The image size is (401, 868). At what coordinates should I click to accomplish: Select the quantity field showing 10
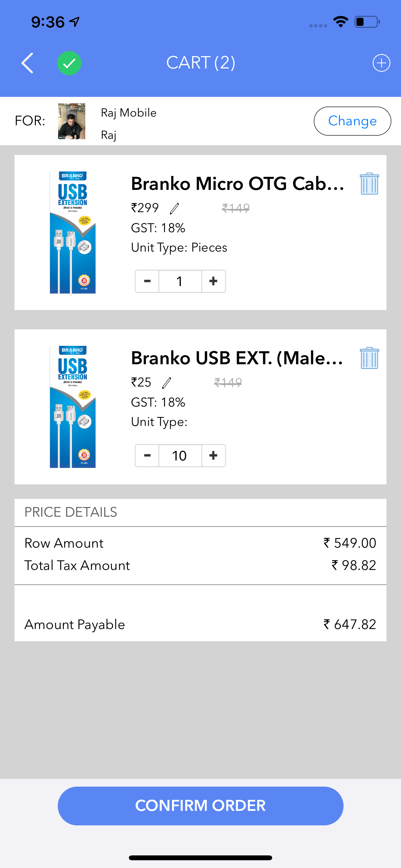tap(180, 456)
